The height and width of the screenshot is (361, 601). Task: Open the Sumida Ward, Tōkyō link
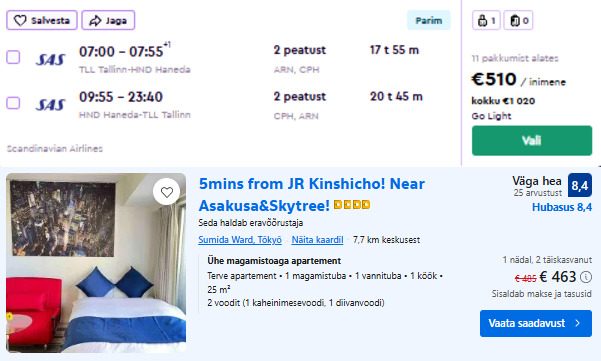pos(240,240)
